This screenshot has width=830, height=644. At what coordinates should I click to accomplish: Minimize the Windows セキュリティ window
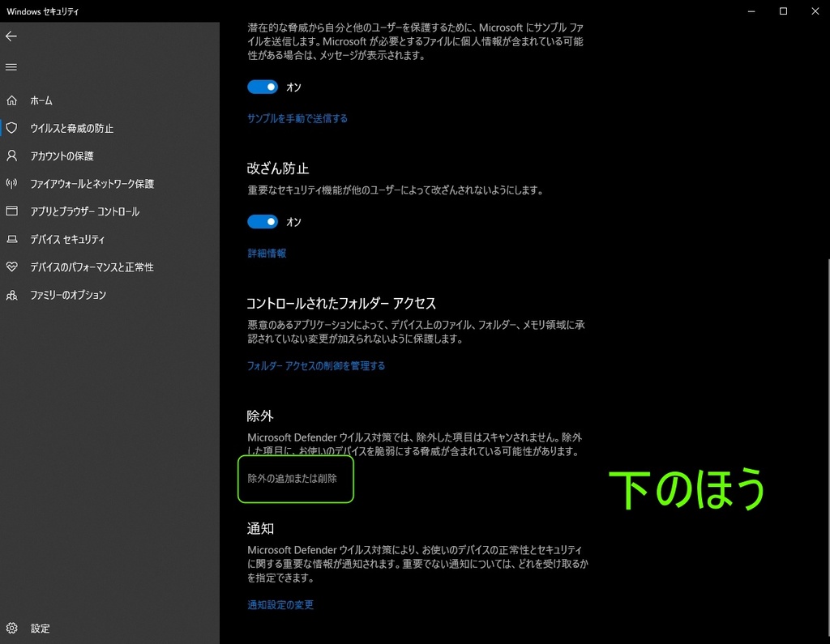coord(751,11)
